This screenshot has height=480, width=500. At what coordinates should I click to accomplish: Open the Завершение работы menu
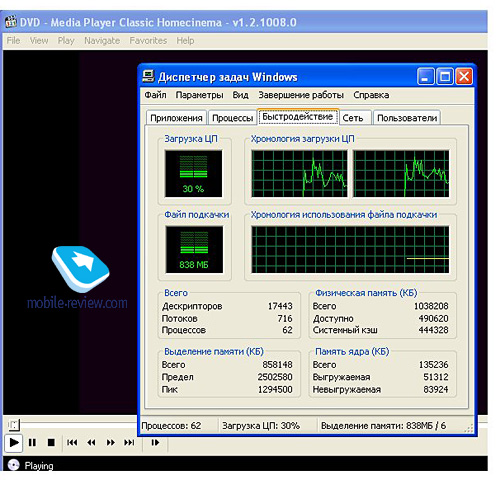[x=301, y=95]
